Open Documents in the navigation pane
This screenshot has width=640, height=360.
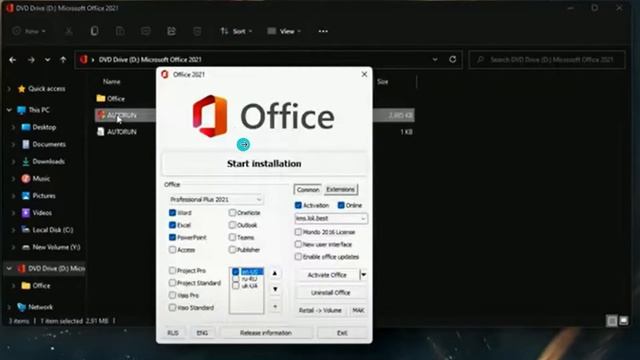(x=49, y=144)
